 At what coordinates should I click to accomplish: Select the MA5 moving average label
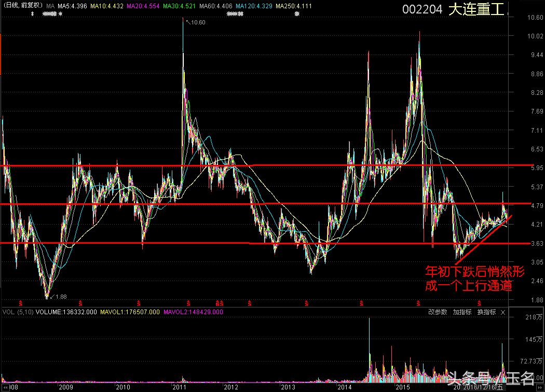[72, 7]
